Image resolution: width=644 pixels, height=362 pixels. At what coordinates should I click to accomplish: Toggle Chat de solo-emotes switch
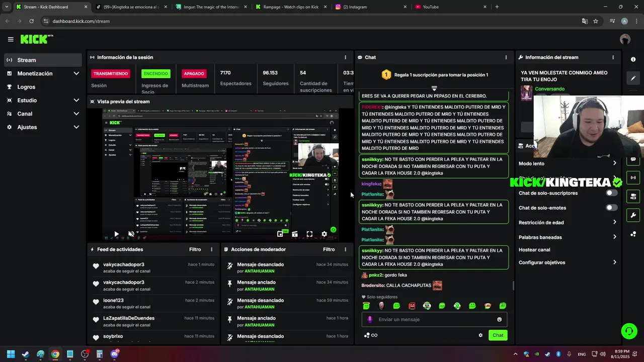click(x=611, y=208)
